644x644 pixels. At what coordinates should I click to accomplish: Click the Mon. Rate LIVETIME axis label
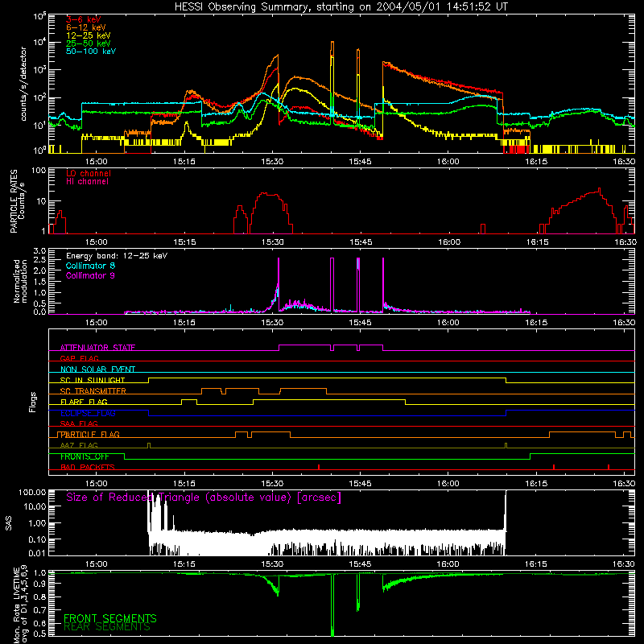point(21,605)
